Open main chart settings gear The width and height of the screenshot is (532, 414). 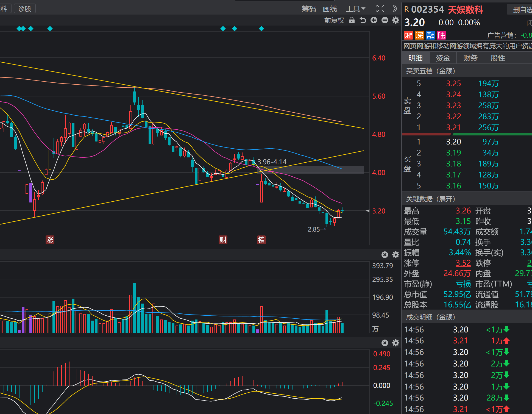point(395,20)
